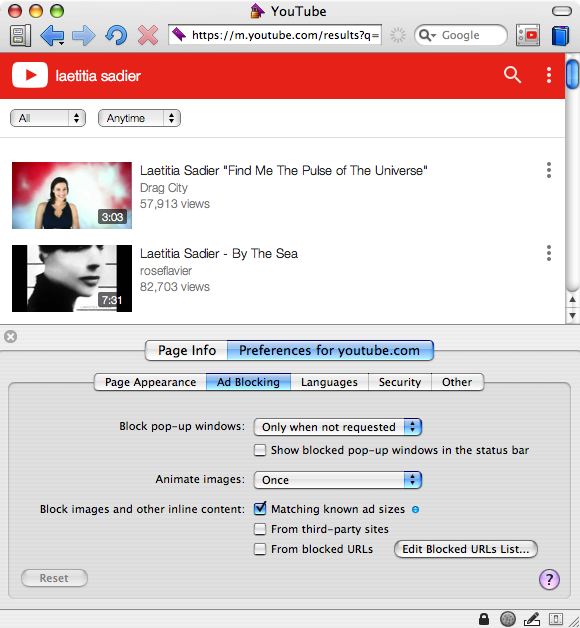Select Preferences for youtube.com tab

(330, 350)
